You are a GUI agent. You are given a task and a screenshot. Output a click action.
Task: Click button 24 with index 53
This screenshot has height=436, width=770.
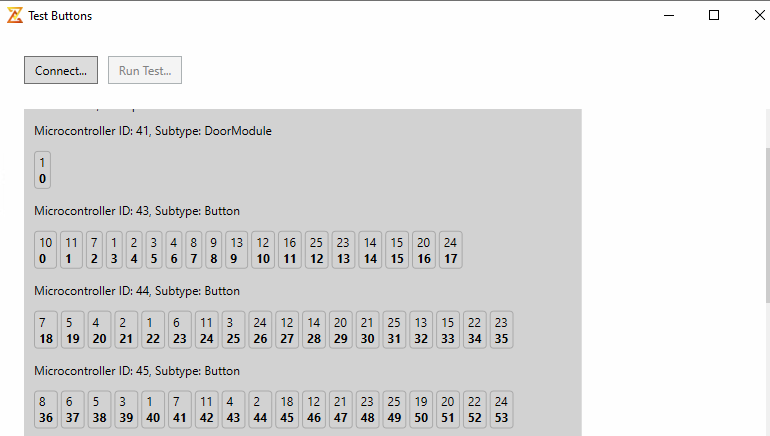501,409
